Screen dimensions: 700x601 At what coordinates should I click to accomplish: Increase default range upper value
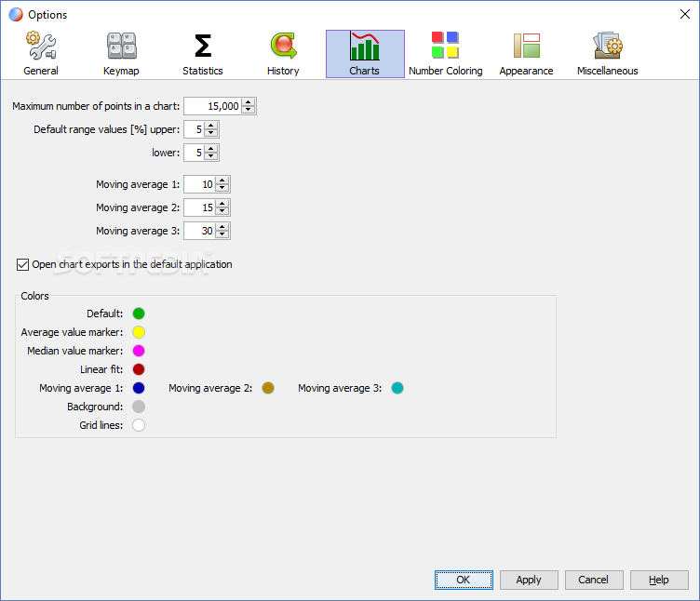coord(211,126)
